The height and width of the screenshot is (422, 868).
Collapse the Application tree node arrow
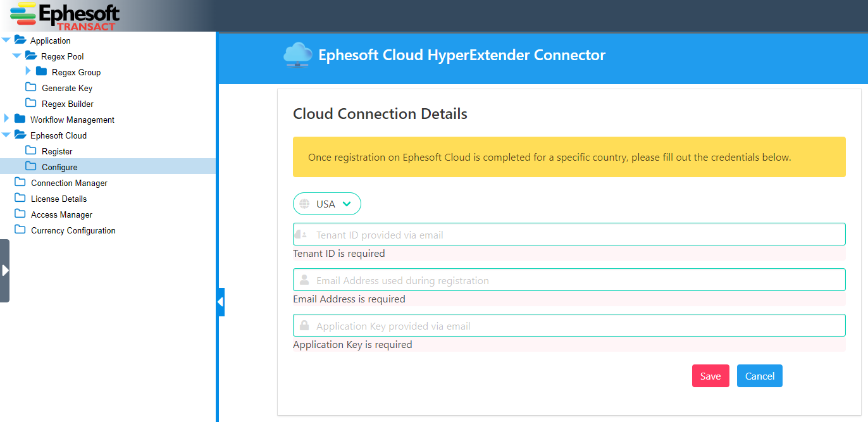6,40
